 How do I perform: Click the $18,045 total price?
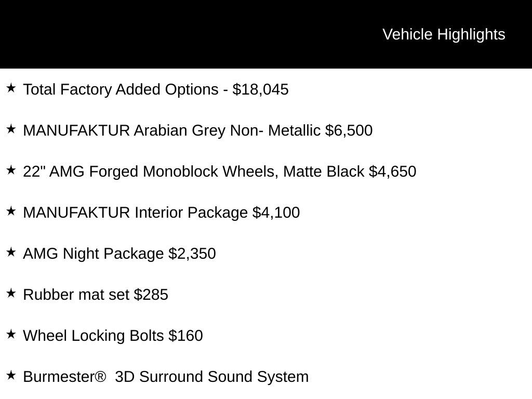[261, 89]
